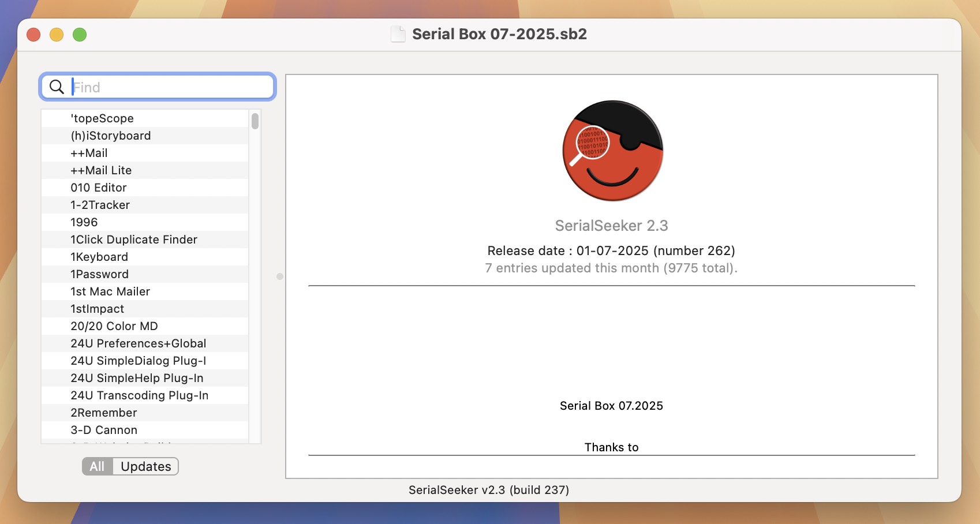This screenshot has width=980, height=524.
Task: Click the Serial Box 07-2025.sb2 window title
Action: click(x=499, y=34)
